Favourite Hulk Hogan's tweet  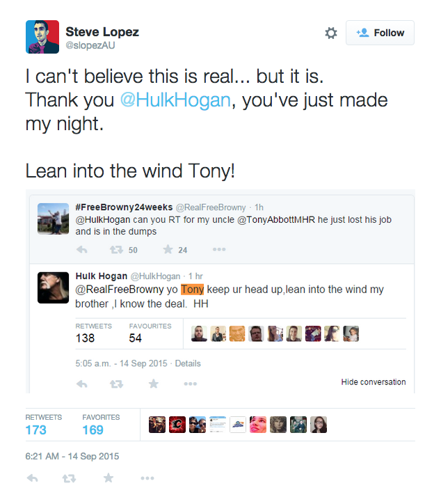click(154, 384)
